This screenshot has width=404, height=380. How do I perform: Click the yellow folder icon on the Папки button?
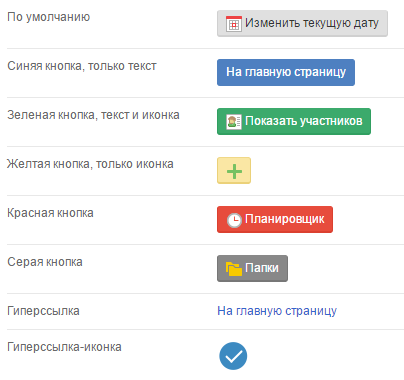click(x=234, y=269)
